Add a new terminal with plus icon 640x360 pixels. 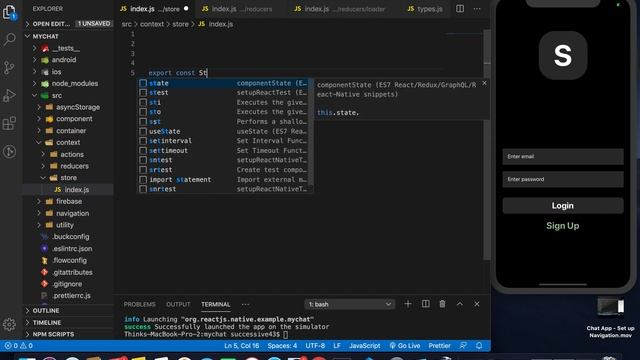click(x=408, y=304)
